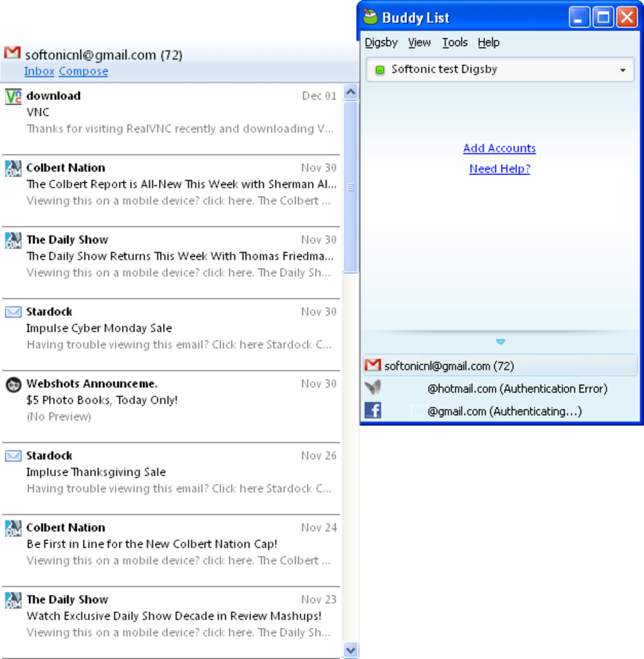Viewport: 644px width, 659px height.
Task: Click the 'Dec 01' date
Action: click(319, 96)
